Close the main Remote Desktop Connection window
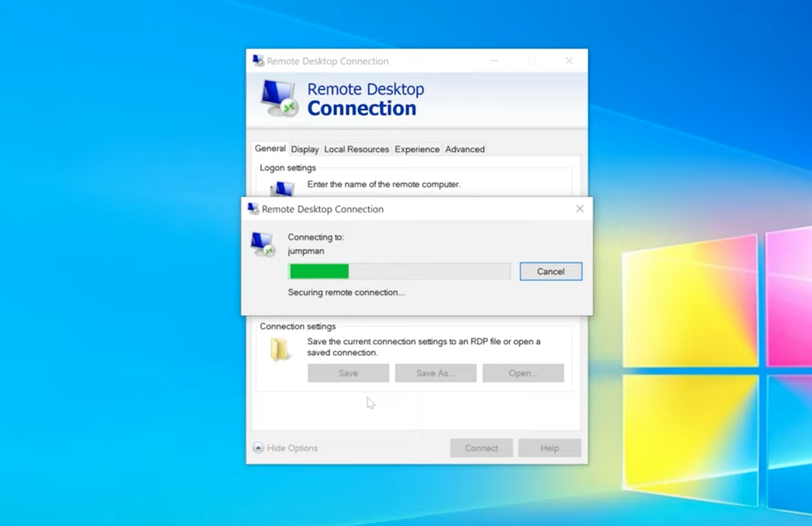This screenshot has height=526, width=812. [569, 61]
